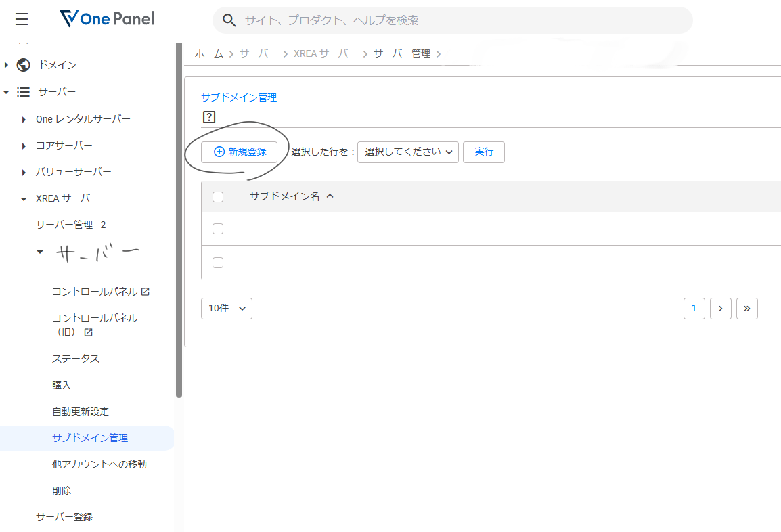Toggle the select-all checkbox in table header
781x532 pixels.
tap(218, 197)
